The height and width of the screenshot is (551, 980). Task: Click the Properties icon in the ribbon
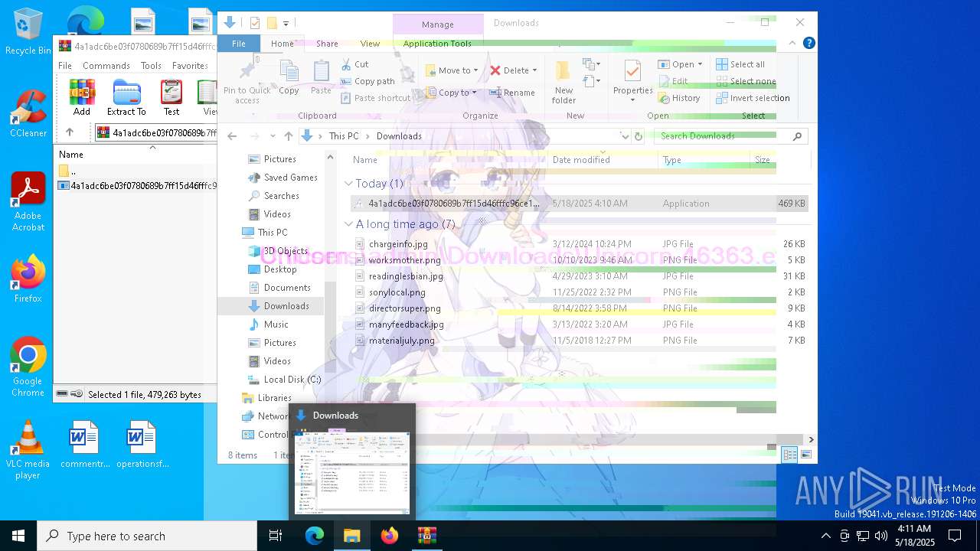pos(632,71)
